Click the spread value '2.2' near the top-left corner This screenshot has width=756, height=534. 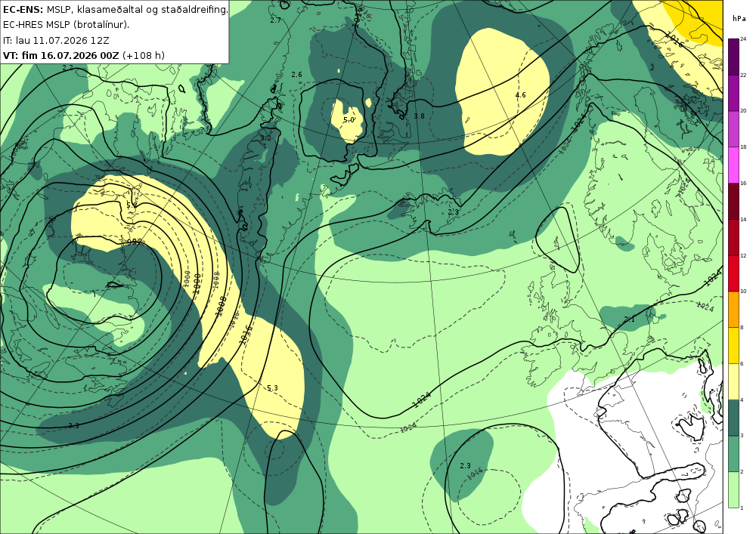(68, 68)
